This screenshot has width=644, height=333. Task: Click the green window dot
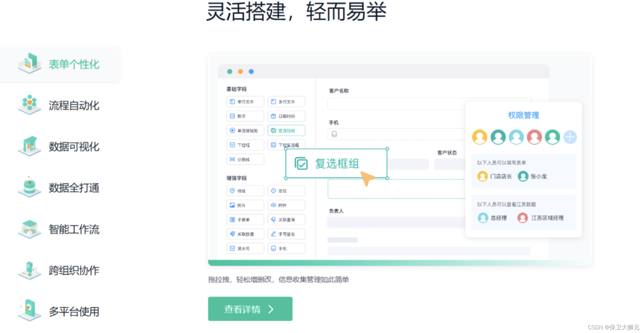point(230,71)
